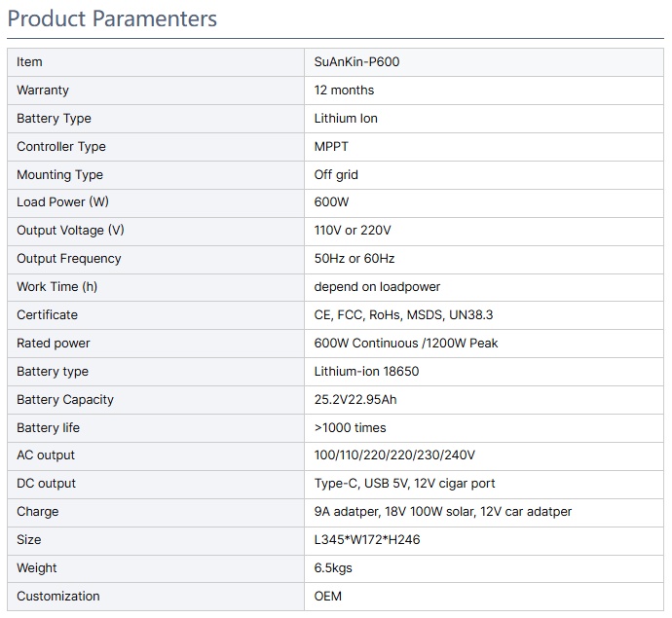The height and width of the screenshot is (618, 672).
Task: Select the 'Load Power (W)' label
Action: point(62,202)
